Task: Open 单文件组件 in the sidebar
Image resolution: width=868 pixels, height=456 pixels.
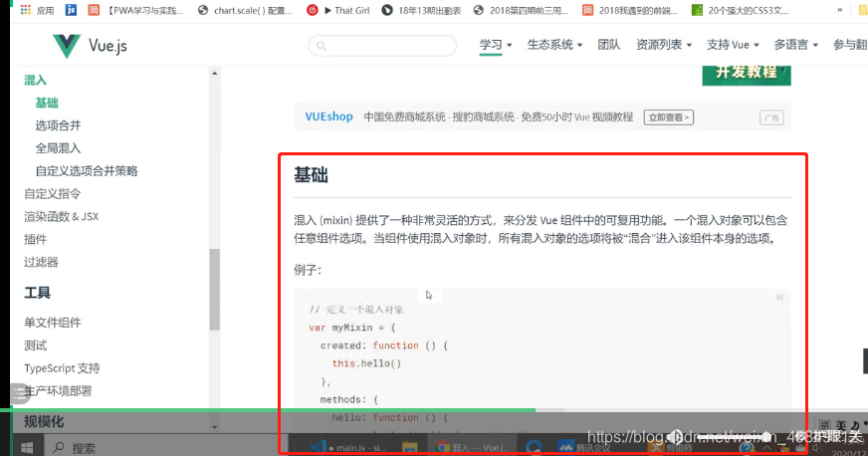Action: pos(52,323)
